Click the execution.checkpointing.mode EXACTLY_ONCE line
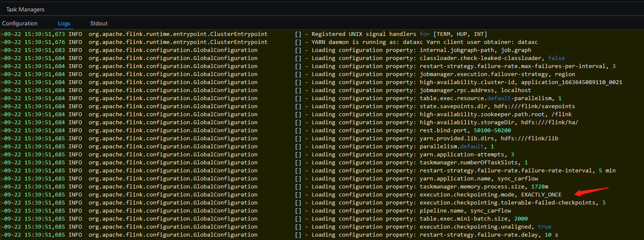Screen dimensions: 644x240 (x=281, y=195)
